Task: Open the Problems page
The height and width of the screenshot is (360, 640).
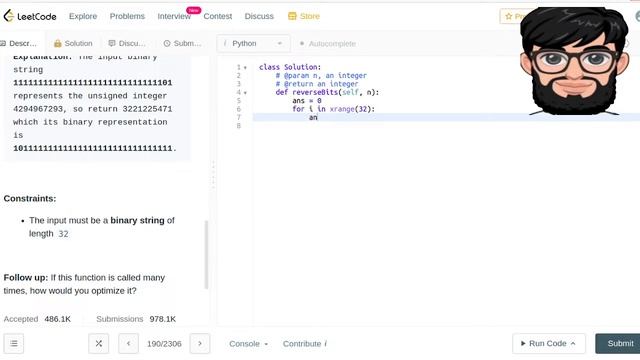Action: pyautogui.click(x=127, y=16)
